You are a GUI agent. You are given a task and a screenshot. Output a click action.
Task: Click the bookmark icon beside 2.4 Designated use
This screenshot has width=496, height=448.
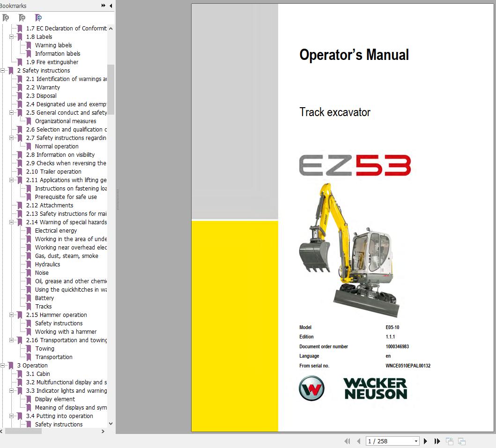click(x=20, y=104)
